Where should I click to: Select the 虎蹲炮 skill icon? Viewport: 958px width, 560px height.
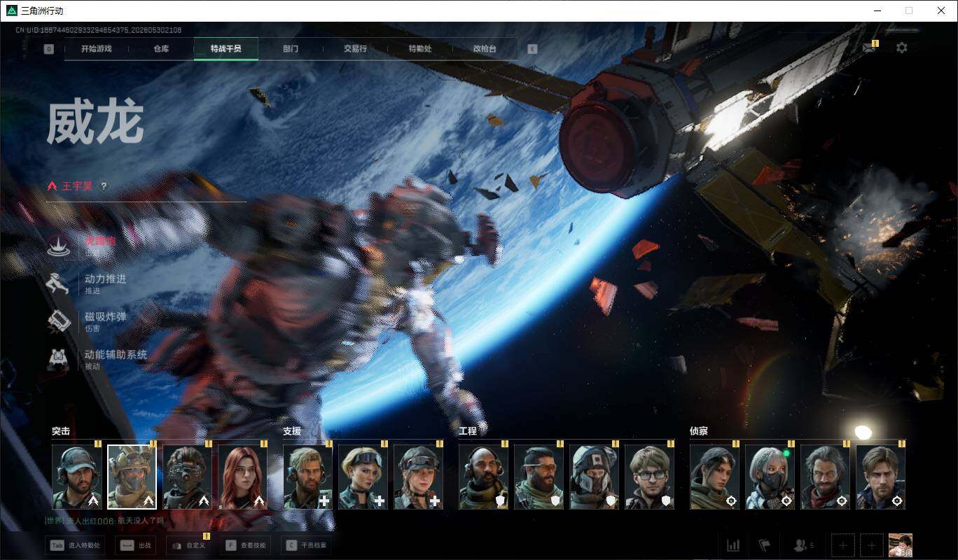(59, 245)
